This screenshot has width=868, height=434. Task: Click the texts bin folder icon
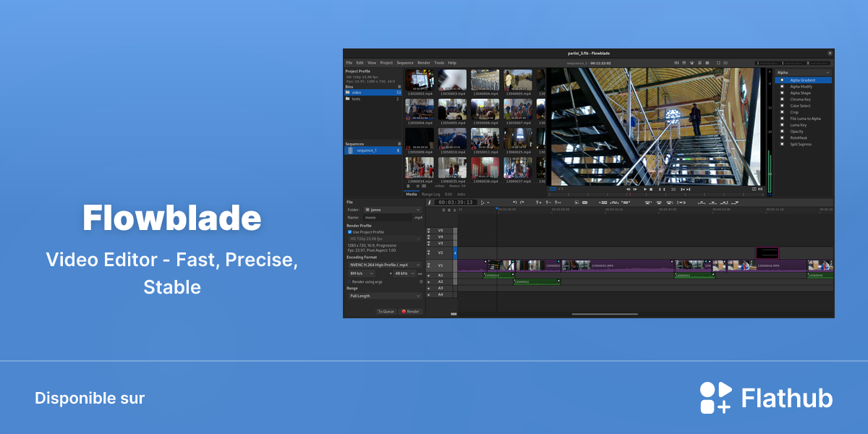click(348, 98)
